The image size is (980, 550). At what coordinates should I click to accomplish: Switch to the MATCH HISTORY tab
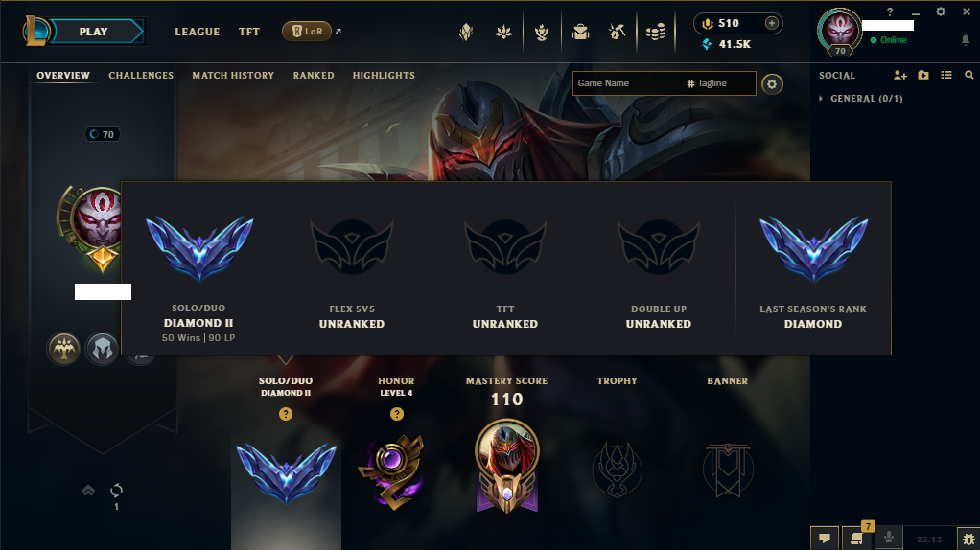click(233, 75)
